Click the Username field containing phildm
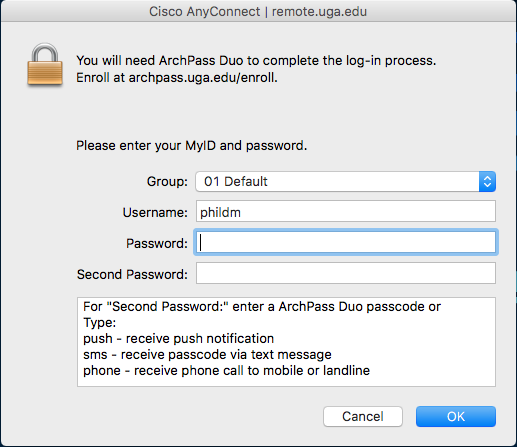The height and width of the screenshot is (447, 517). click(346, 211)
